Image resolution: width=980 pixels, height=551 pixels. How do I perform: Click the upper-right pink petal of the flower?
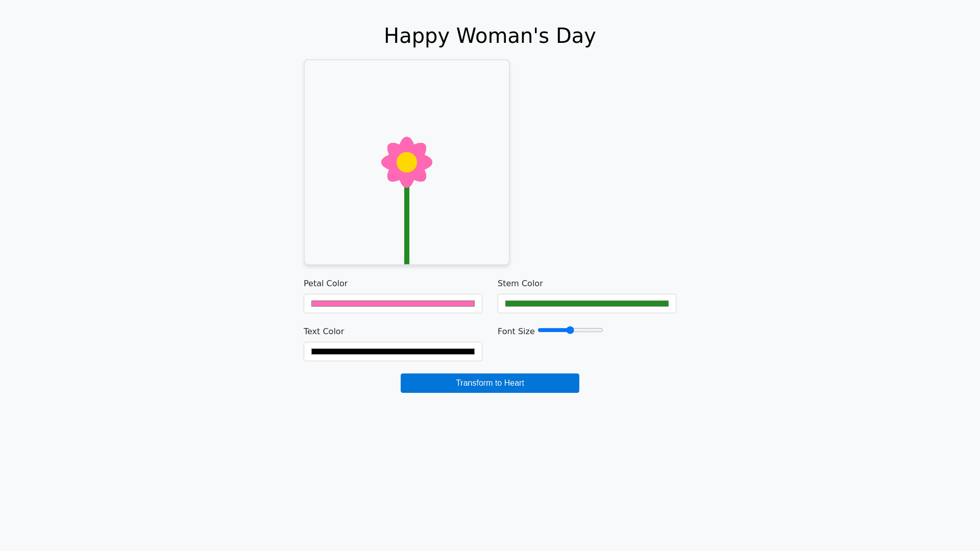coord(421,149)
